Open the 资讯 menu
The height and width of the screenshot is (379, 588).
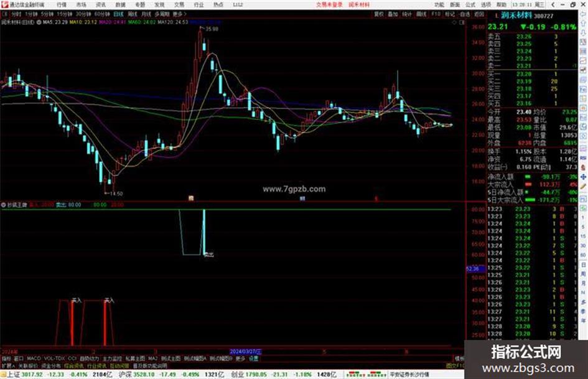coord(101,4)
